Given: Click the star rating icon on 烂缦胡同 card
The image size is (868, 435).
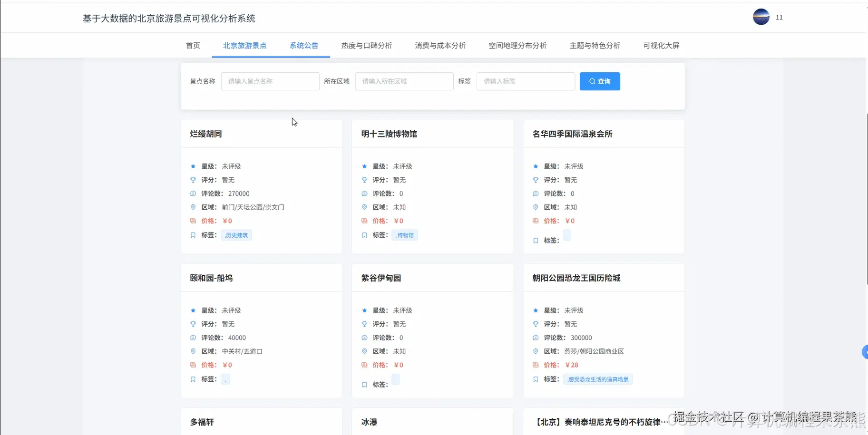Looking at the screenshot, I should tap(193, 166).
